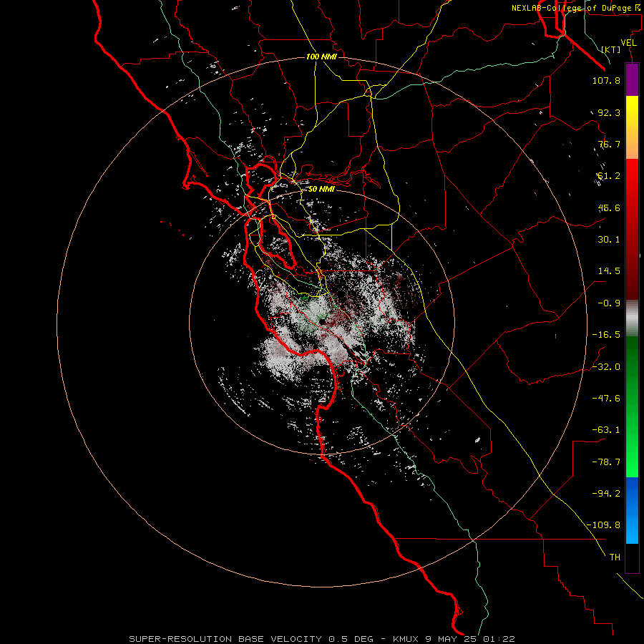Click the -109.8 velocity scale label
644x644 pixels.
pyautogui.click(x=603, y=525)
